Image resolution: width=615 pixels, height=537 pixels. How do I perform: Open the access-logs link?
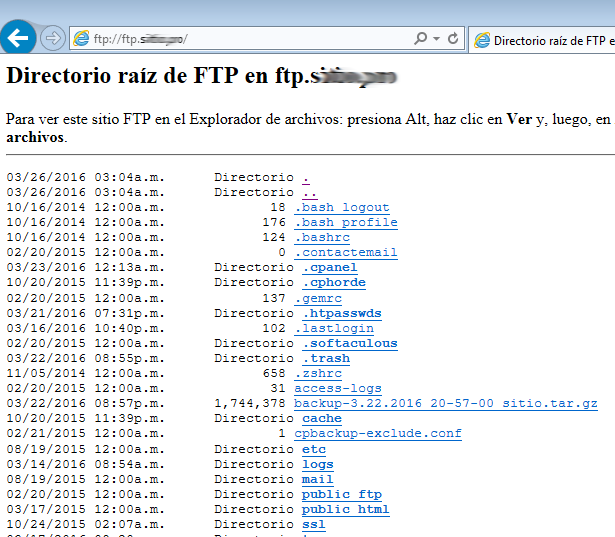[x=338, y=388]
